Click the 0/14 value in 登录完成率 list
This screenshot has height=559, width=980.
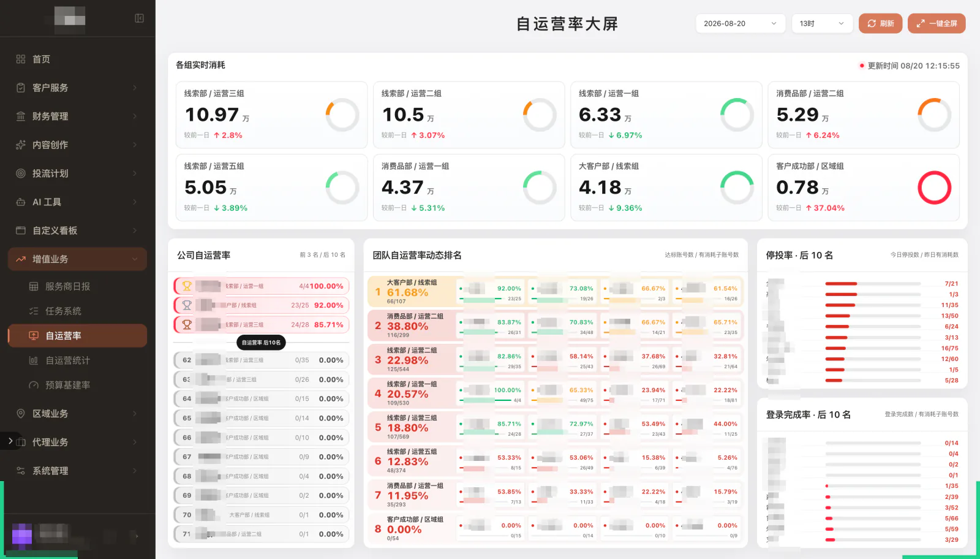[x=951, y=443]
